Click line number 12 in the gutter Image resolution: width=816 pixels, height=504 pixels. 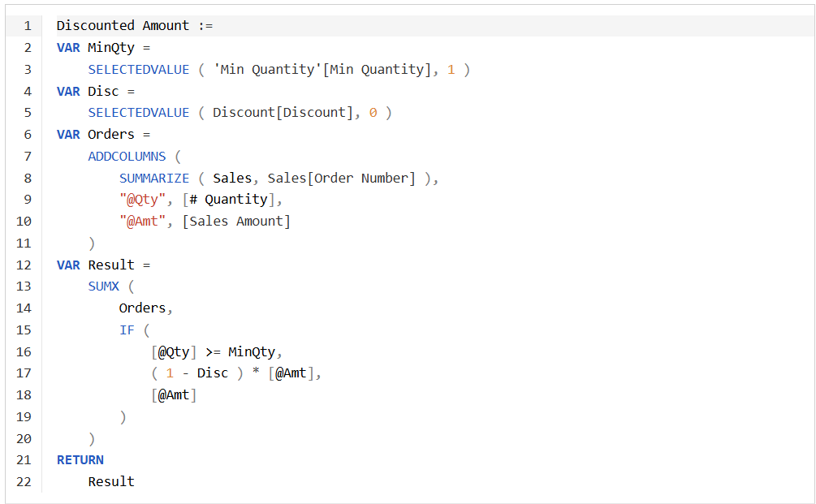click(x=24, y=265)
